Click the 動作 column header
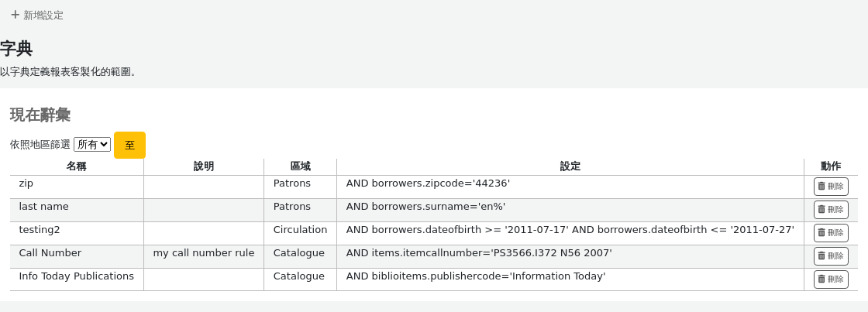The width and height of the screenshot is (868, 312). tap(831, 166)
